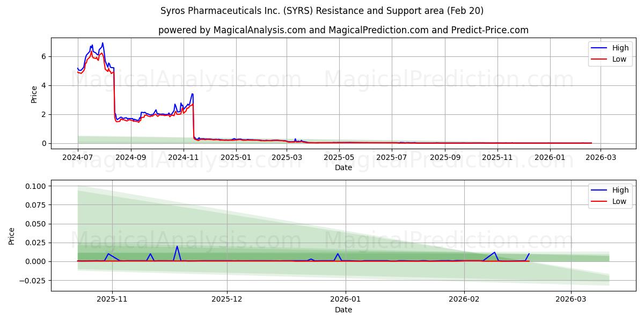The height and width of the screenshot is (322, 644).
Task: Click the '2024-11' date label, top chart
Action: [184, 158]
